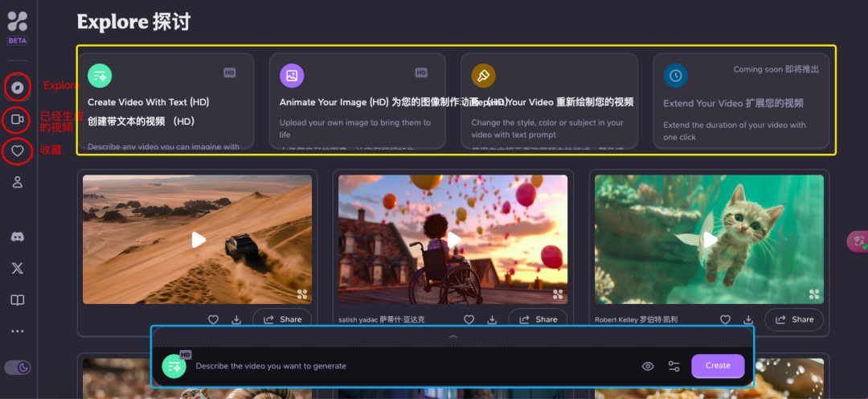Open the Explore compass icon in sidebar

tap(18, 87)
